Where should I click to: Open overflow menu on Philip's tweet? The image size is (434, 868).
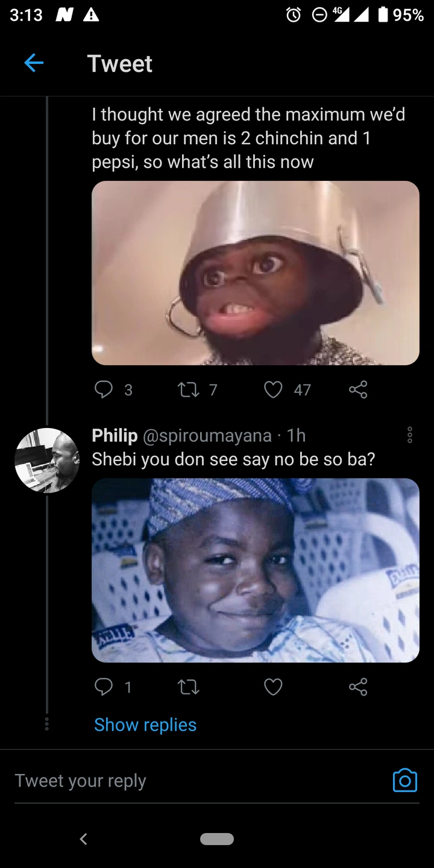tap(410, 435)
